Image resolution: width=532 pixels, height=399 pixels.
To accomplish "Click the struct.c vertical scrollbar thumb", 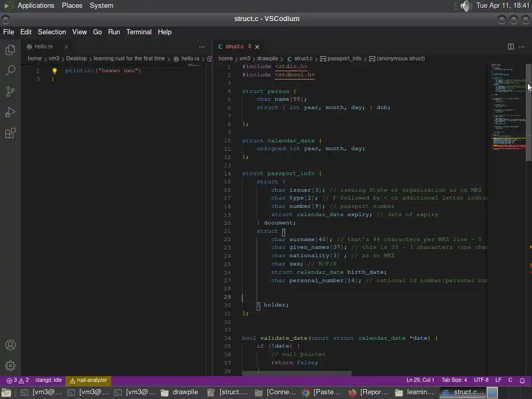I will [528, 112].
